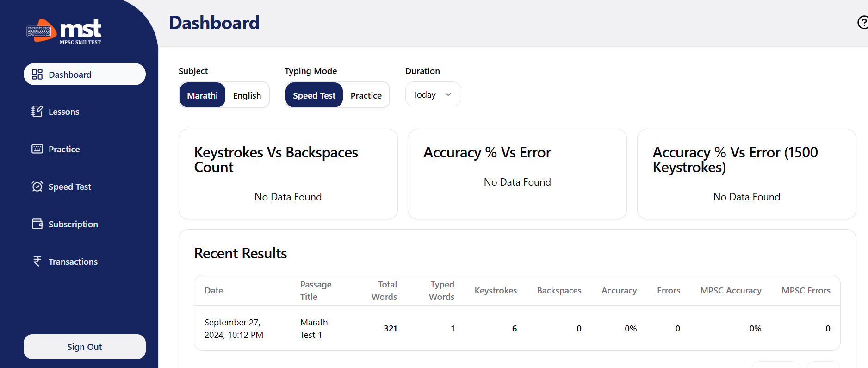868x368 pixels.
Task: Go to Transactions in sidebar menu
Action: click(x=73, y=262)
